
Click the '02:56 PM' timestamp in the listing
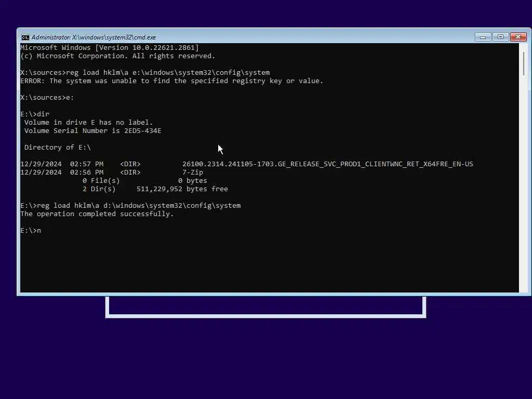coord(87,172)
